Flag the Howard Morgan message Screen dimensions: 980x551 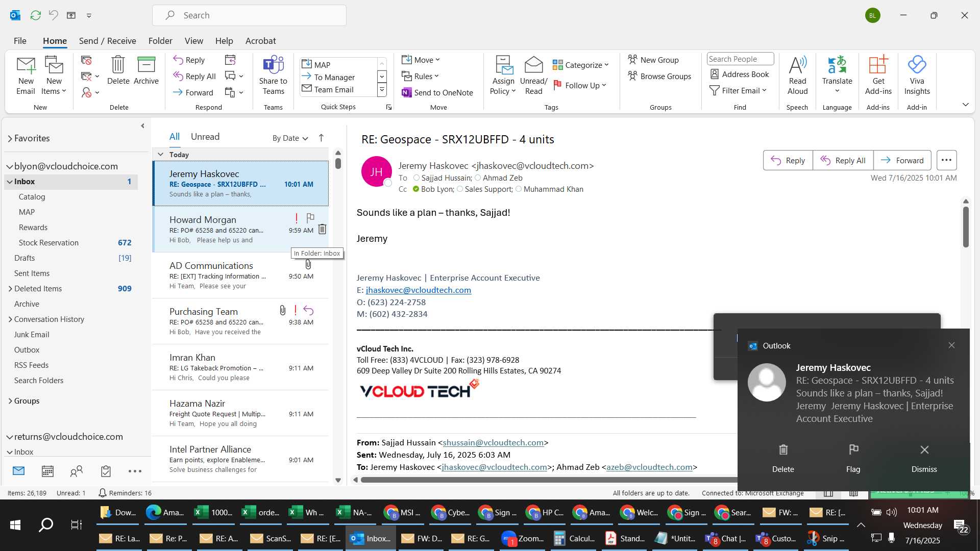pyautogui.click(x=310, y=218)
